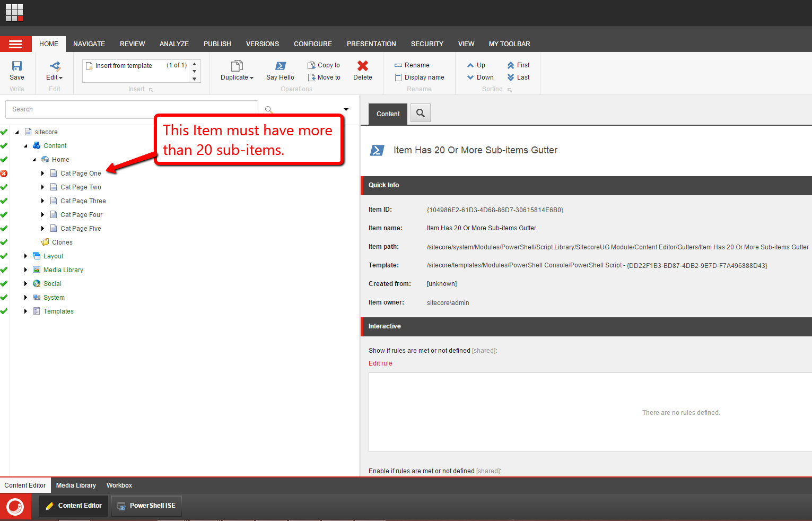Expand the Media Library tree node

click(26, 270)
